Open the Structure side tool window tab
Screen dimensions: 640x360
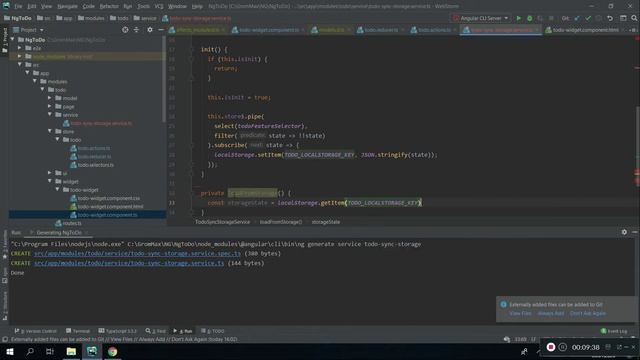pos(4,306)
